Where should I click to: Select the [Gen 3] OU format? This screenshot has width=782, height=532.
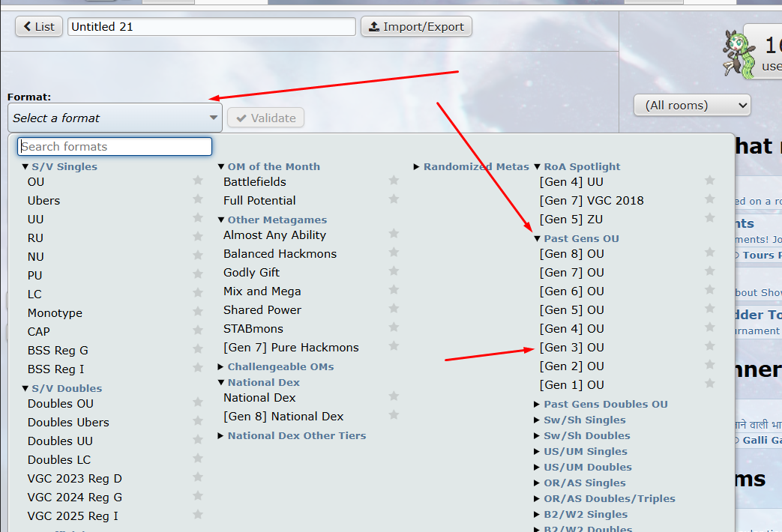571,348
